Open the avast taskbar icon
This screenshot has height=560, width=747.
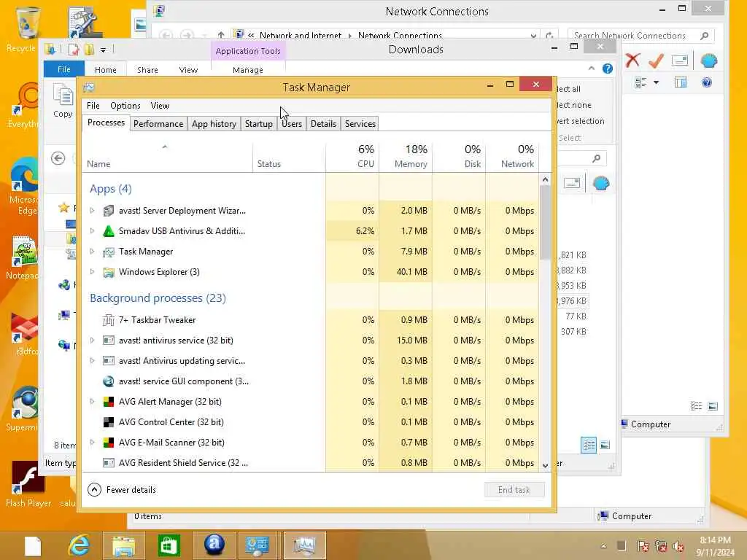(x=214, y=545)
